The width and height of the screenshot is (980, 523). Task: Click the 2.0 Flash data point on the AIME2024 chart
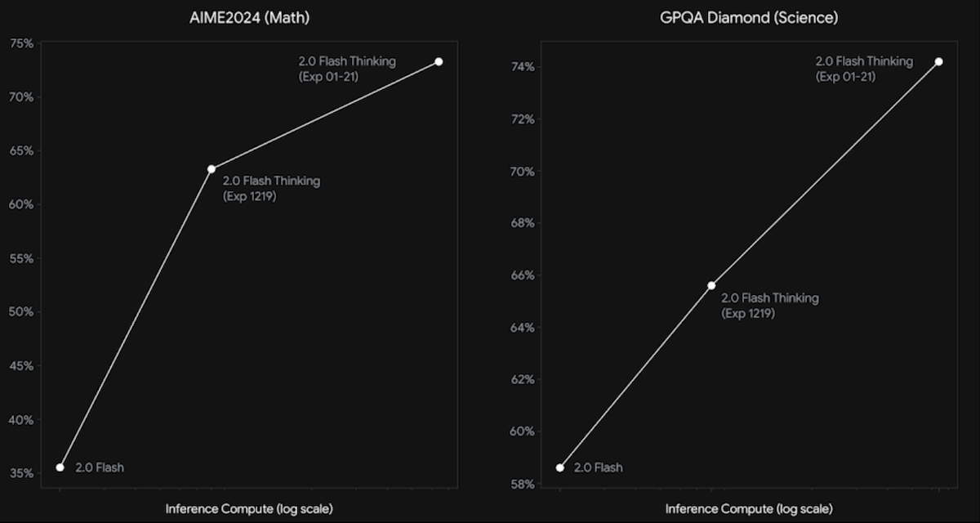60,467
